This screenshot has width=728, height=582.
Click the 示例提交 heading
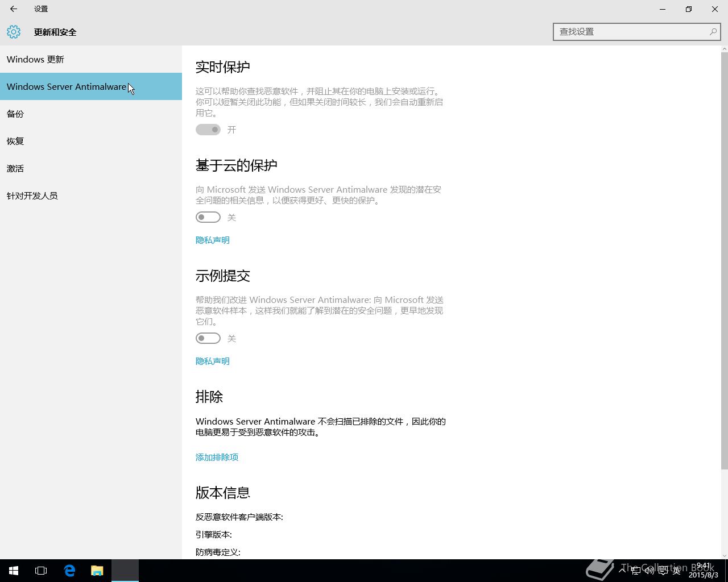[x=223, y=276]
